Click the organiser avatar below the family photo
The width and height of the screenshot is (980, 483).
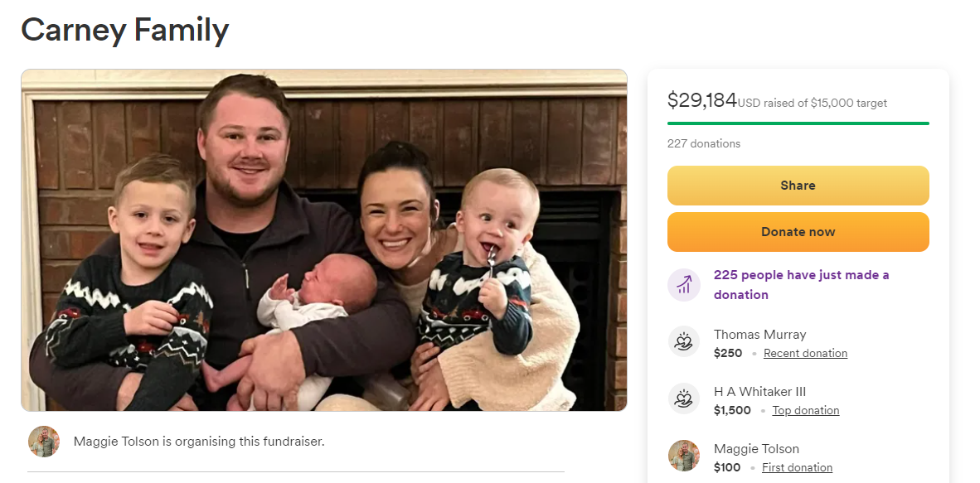point(44,442)
